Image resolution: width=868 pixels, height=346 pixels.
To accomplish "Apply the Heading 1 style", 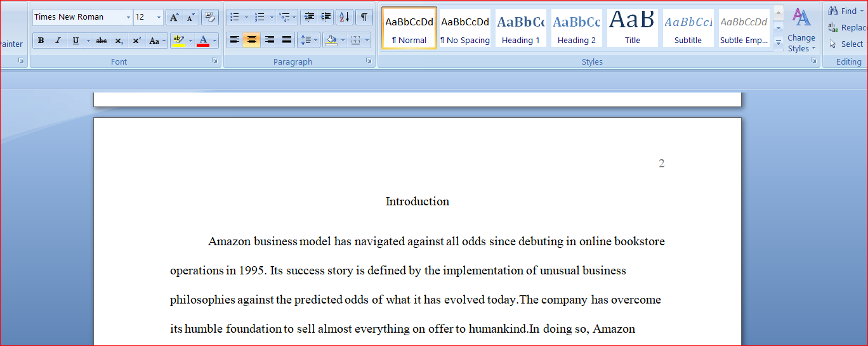I will tap(521, 27).
